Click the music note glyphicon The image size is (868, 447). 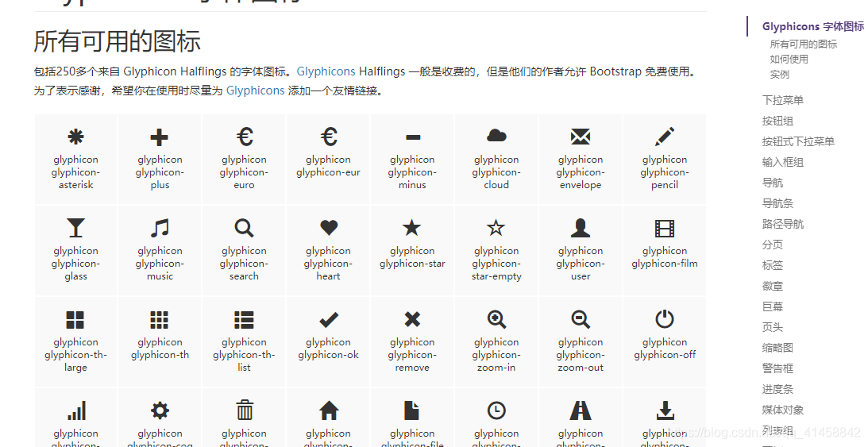point(160,228)
